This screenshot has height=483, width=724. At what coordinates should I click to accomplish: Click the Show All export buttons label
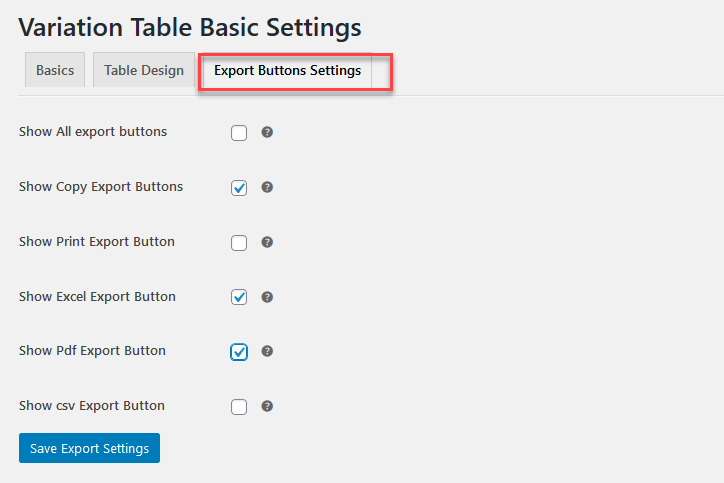tap(93, 132)
